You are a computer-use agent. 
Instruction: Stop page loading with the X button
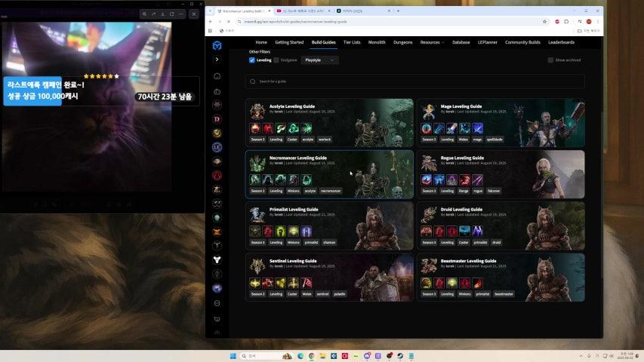229,21
